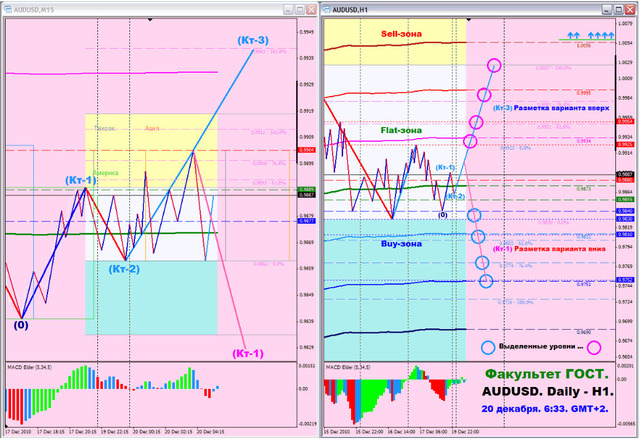Click the Buy-зона label in H1 chart
This screenshot has height=440, width=640.
click(401, 244)
